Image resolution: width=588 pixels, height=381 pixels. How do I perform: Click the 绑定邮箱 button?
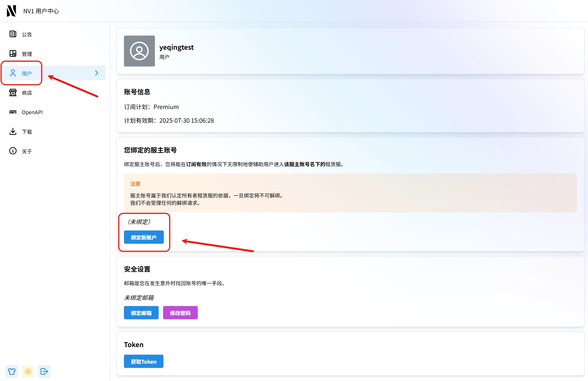(x=141, y=313)
